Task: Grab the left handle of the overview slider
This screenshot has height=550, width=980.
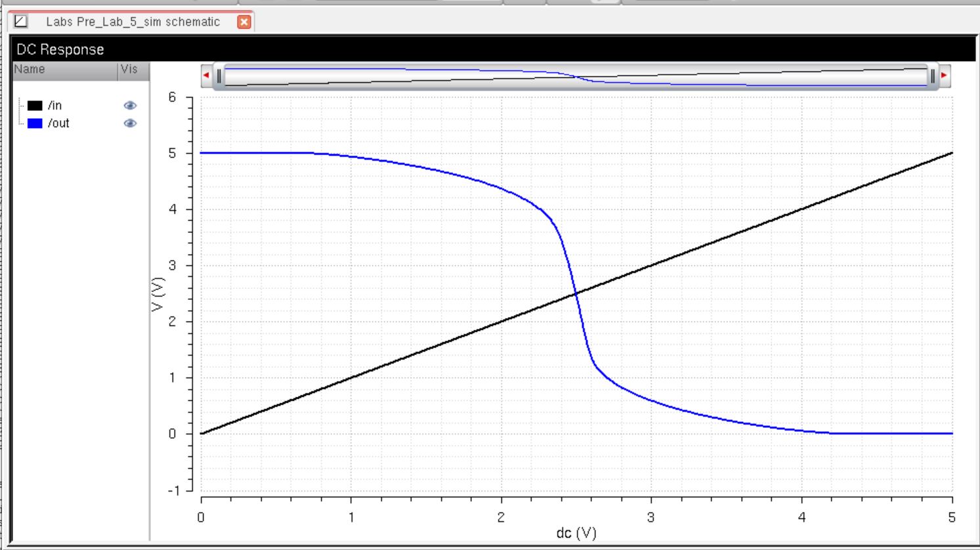Action: [x=219, y=76]
